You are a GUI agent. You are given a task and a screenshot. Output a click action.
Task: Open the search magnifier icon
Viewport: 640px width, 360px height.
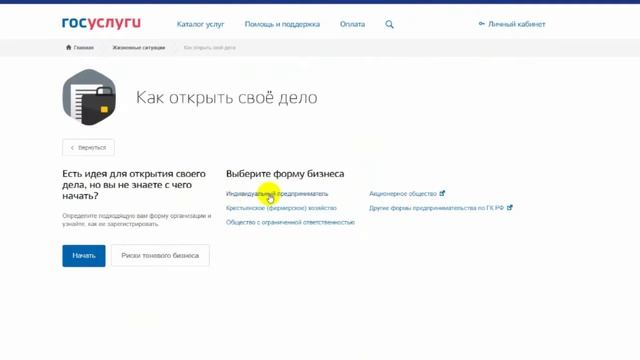[x=389, y=24]
